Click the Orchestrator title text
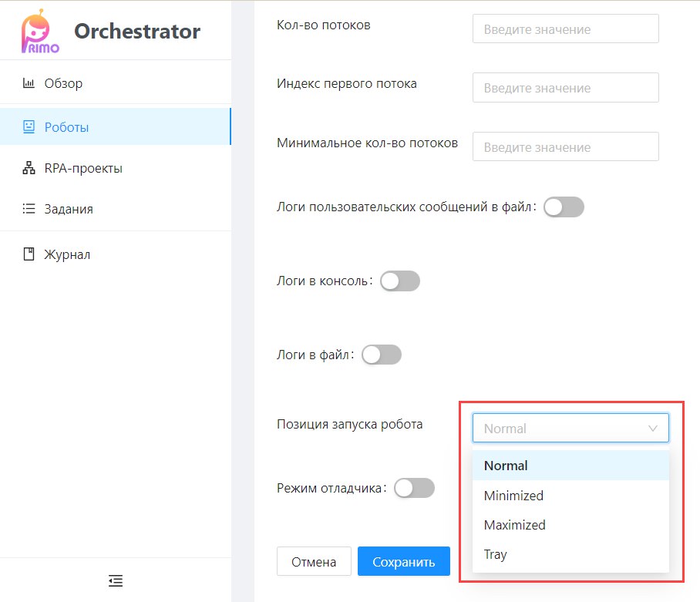The width and height of the screenshot is (700, 602). pyautogui.click(x=137, y=32)
